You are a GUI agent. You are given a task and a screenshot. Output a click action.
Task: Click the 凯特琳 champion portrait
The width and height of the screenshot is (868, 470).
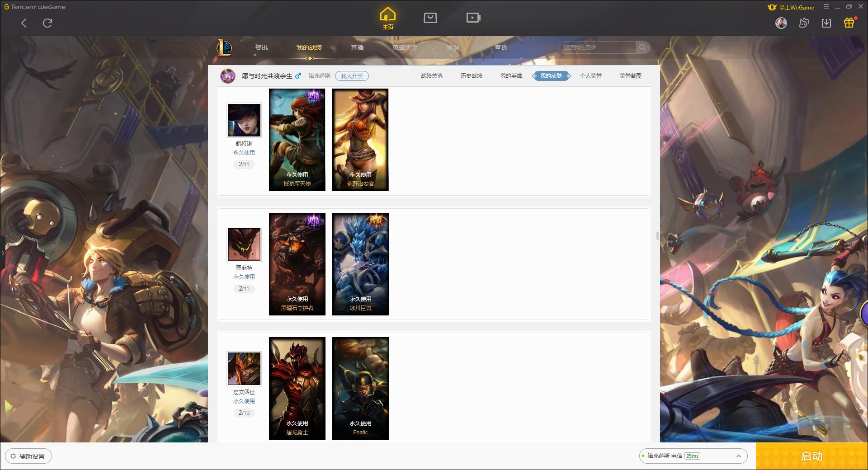click(244, 120)
